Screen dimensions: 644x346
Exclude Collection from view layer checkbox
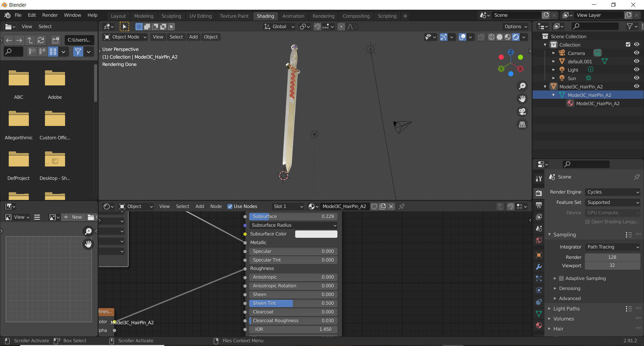click(628, 45)
